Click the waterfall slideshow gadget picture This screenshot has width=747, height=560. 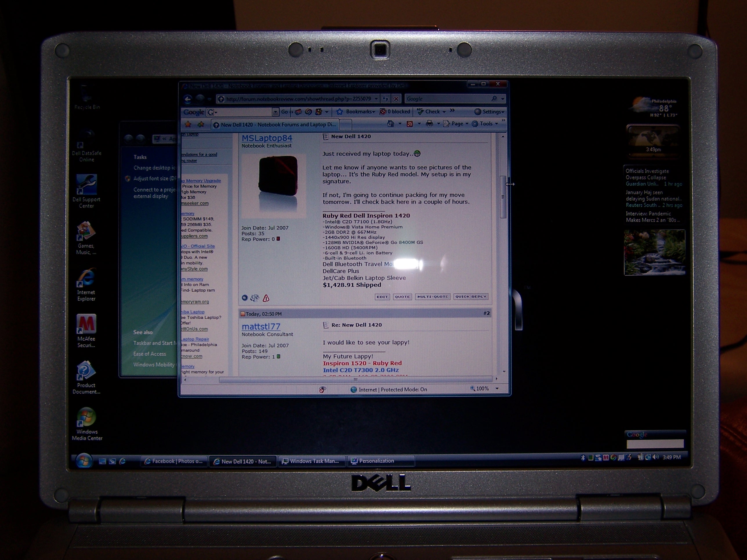654,252
